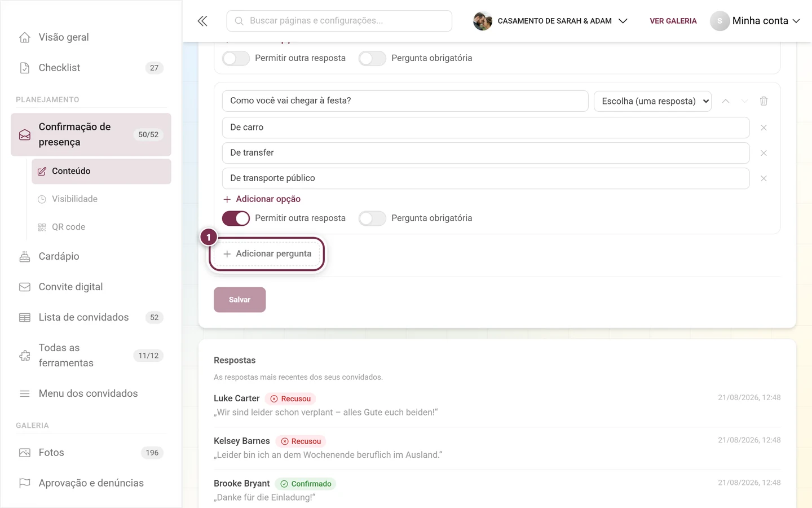Delete the question with the trash icon

[x=764, y=101]
